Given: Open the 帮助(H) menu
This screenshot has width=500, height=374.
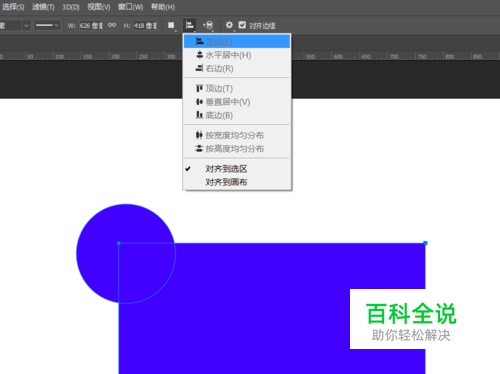Looking at the screenshot, I should [x=163, y=7].
